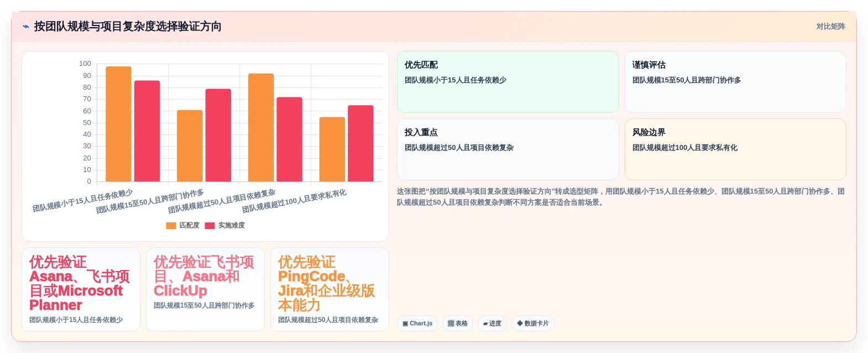The image size is (868, 353).
Task: Toggle the 实施难度 red legend swatch
Action: pos(210,226)
